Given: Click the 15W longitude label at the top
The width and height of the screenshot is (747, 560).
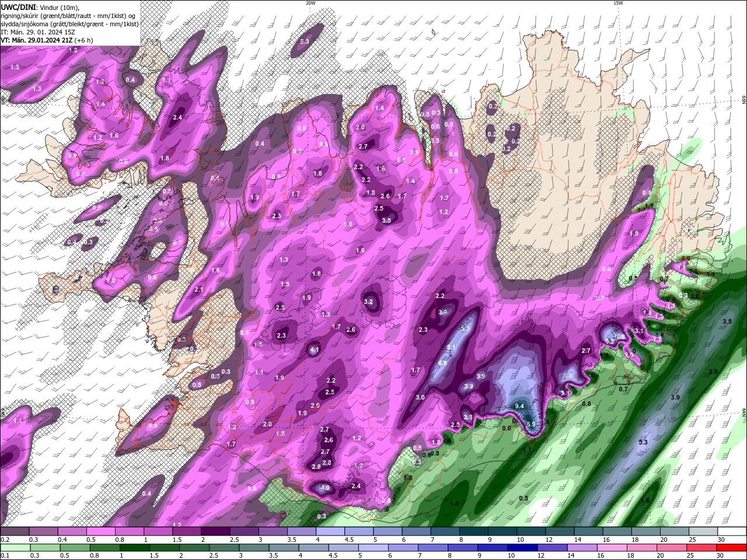Looking at the screenshot, I should (618, 3).
